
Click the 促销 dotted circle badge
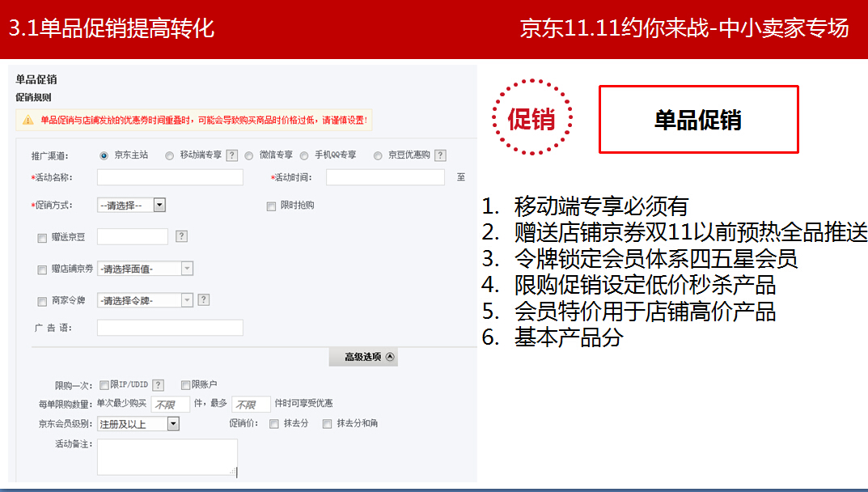(532, 117)
